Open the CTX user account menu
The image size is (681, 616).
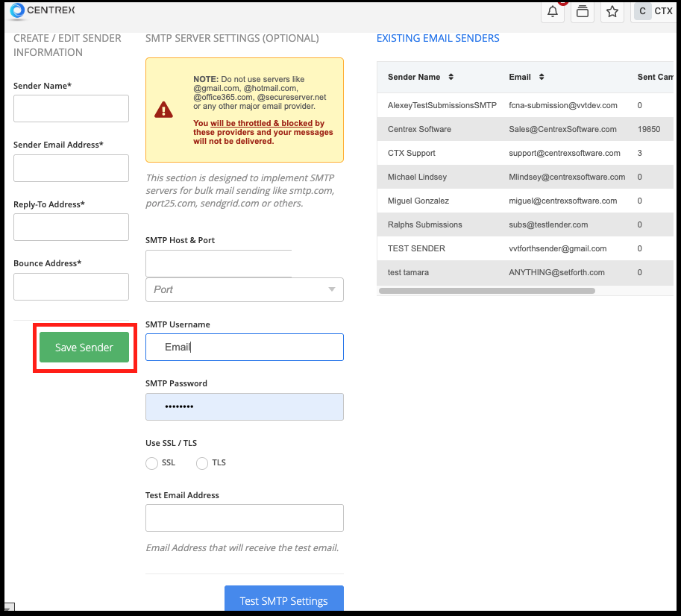point(653,11)
